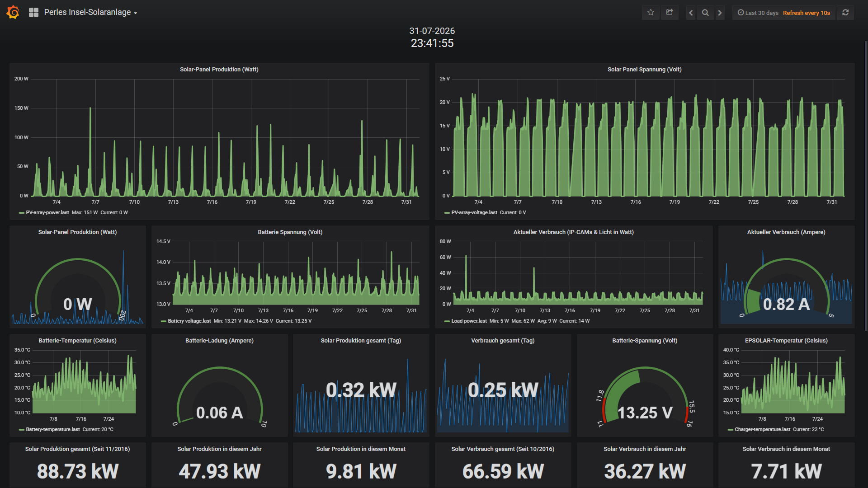Open Solar-Panel Produktion (Watt) graph panel menu
This screenshot has width=868, height=488.
219,69
